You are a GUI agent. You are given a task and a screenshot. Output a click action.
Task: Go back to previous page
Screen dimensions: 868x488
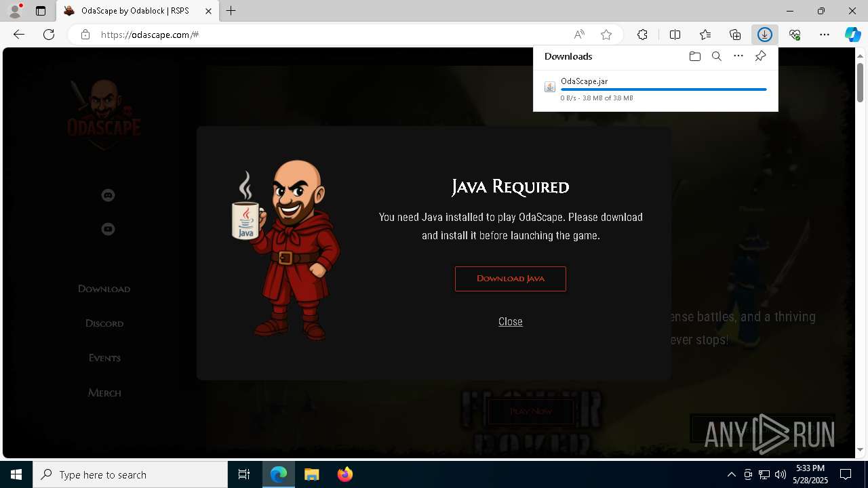click(x=19, y=35)
